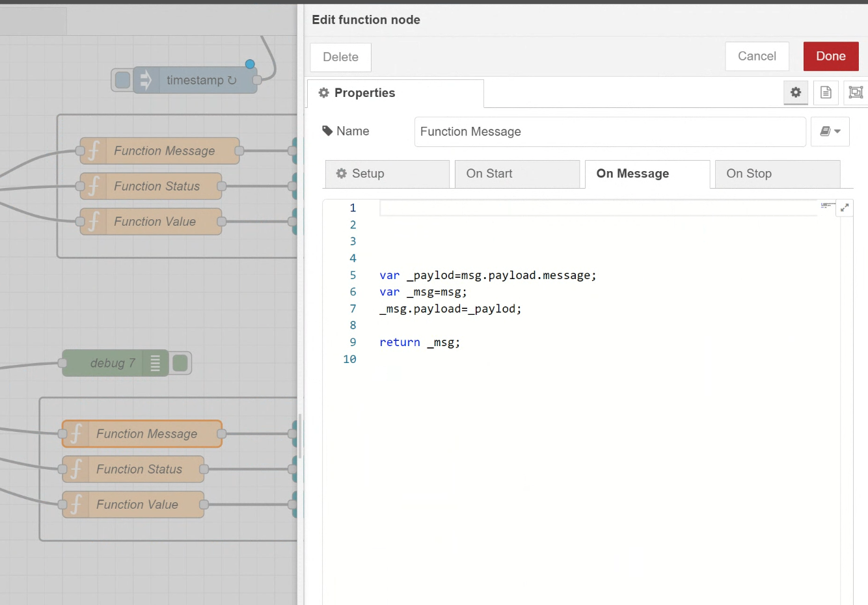Select the timestamp inject node
Screen dimensions: 868x605
pyautogui.click(x=195, y=80)
